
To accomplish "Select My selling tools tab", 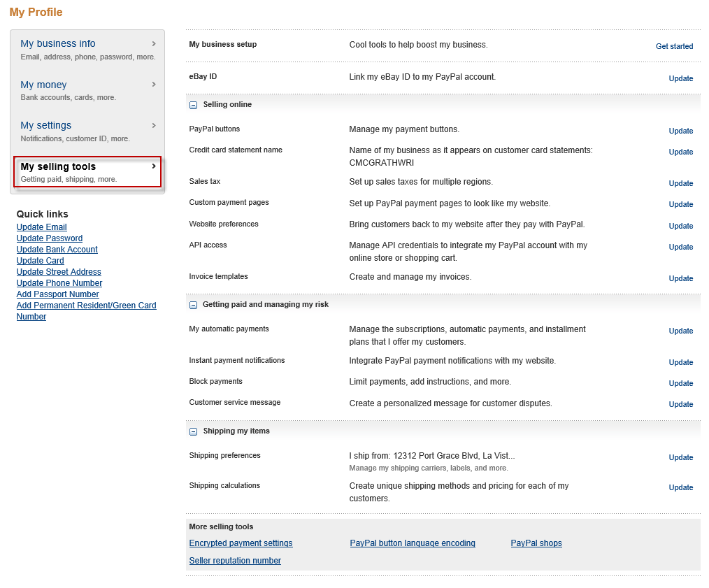I will tap(58, 166).
